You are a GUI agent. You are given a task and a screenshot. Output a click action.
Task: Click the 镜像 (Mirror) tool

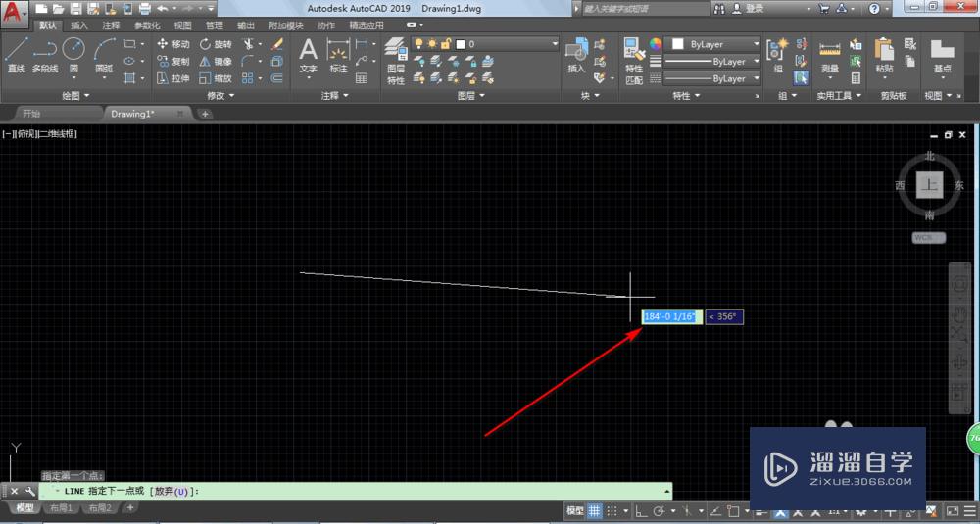(216, 61)
